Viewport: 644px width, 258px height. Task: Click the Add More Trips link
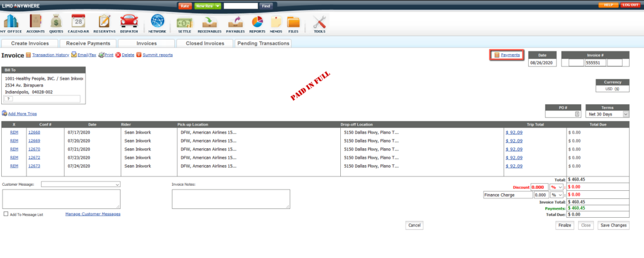[x=23, y=114]
